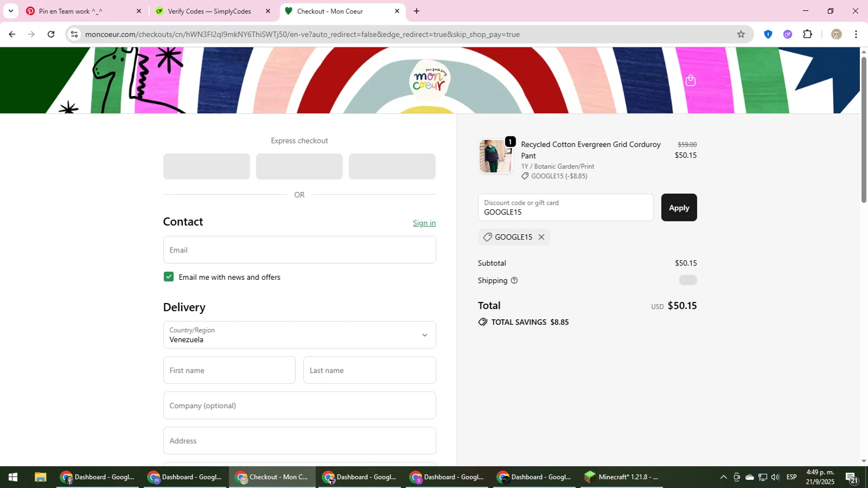The image size is (868, 488).
Task: Close the Checkout Mon Coeur tab
Action: [x=397, y=11]
